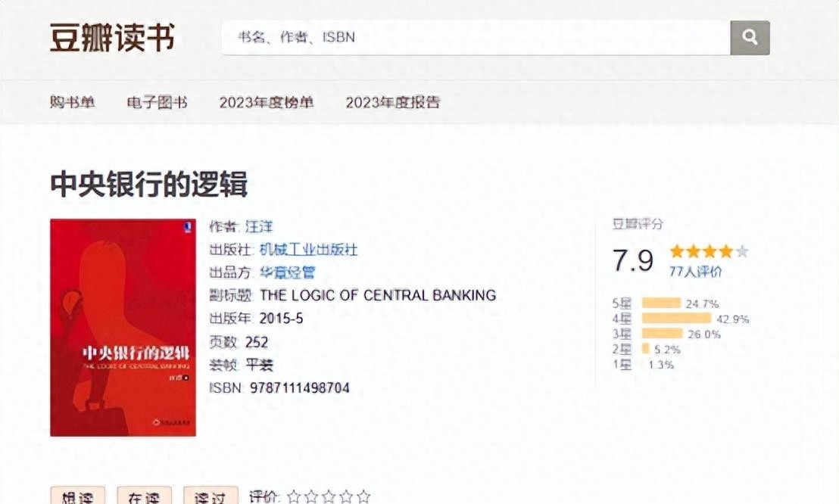Click the 1.3% percentage value
Screen dimensions: 839x504
click(661, 365)
